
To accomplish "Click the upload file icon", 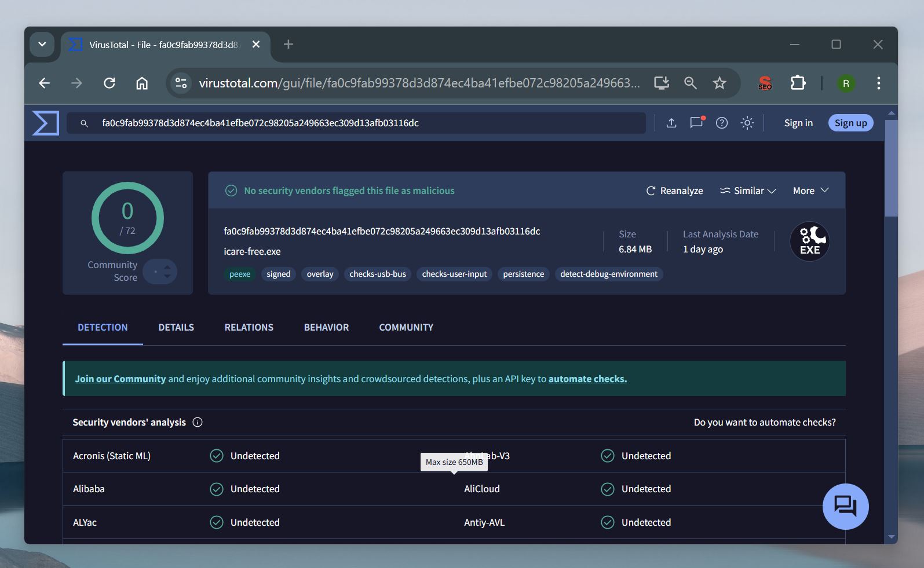I will pyautogui.click(x=671, y=123).
